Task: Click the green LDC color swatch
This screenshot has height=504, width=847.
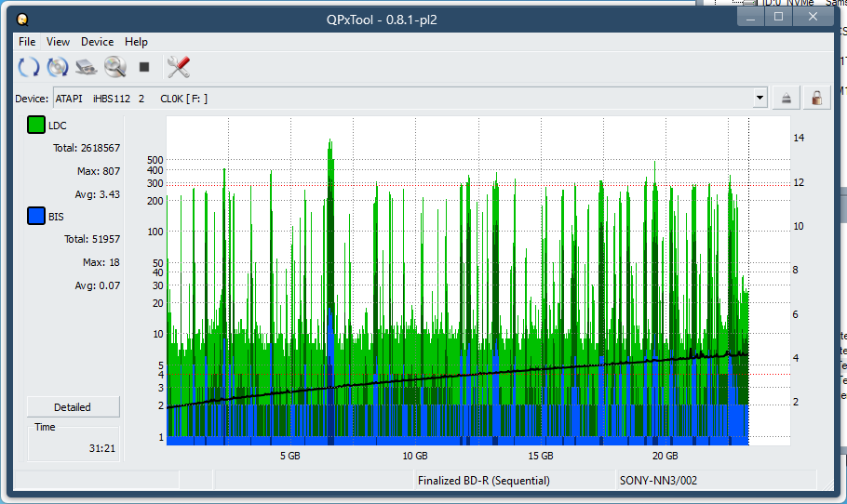Action: 36,125
